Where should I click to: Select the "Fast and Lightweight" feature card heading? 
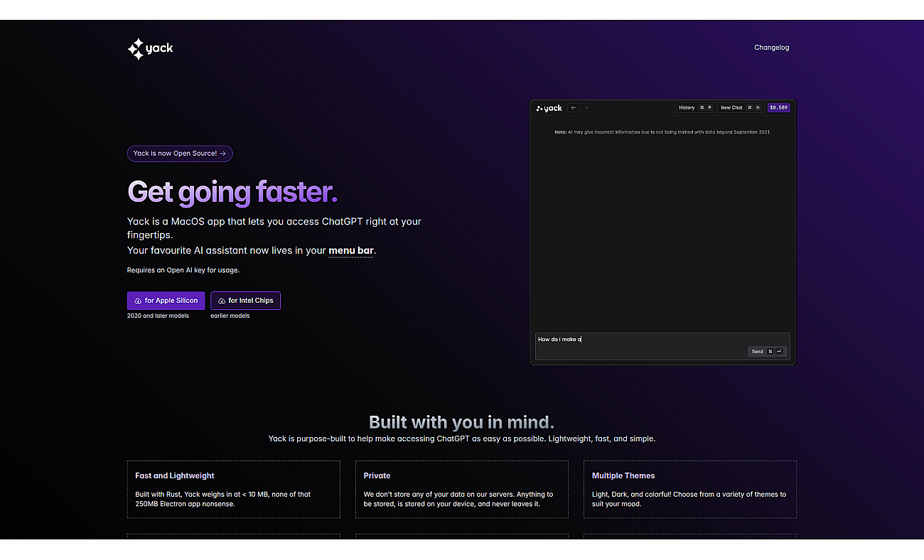tap(175, 475)
